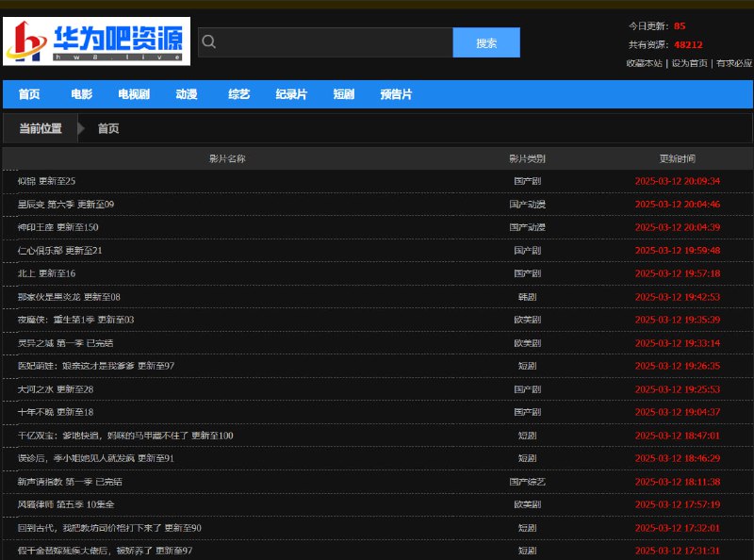Image resolution: width=754 pixels, height=560 pixels.
Task: Click the 华为吧资源 site logo
Action: (99, 40)
